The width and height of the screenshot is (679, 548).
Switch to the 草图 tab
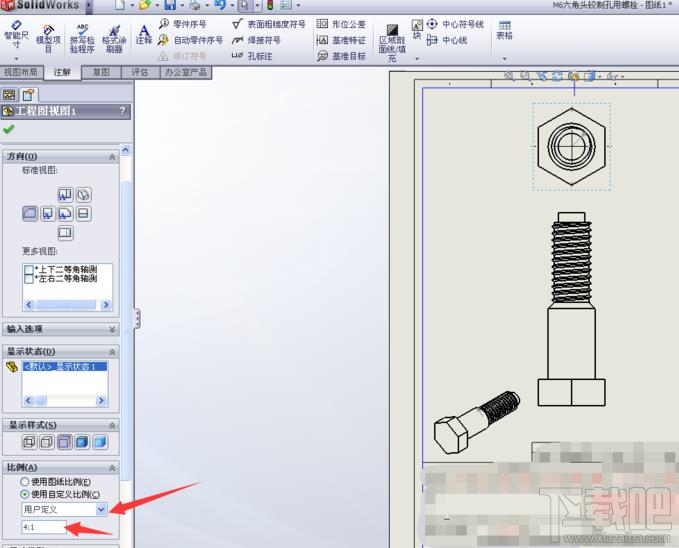(x=101, y=72)
